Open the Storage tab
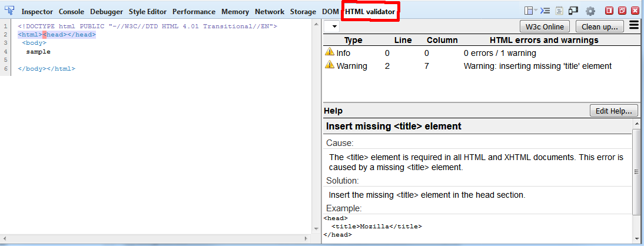644x246 pixels. [303, 12]
